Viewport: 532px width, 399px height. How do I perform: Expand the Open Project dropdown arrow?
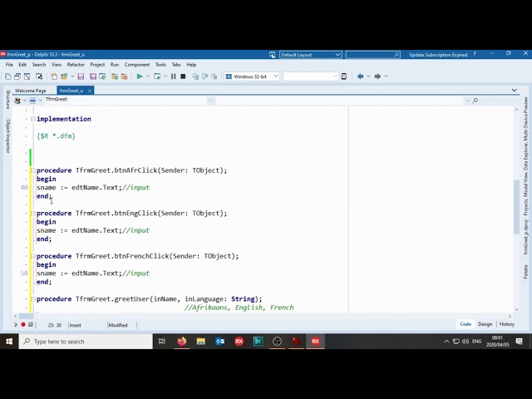pos(72,76)
